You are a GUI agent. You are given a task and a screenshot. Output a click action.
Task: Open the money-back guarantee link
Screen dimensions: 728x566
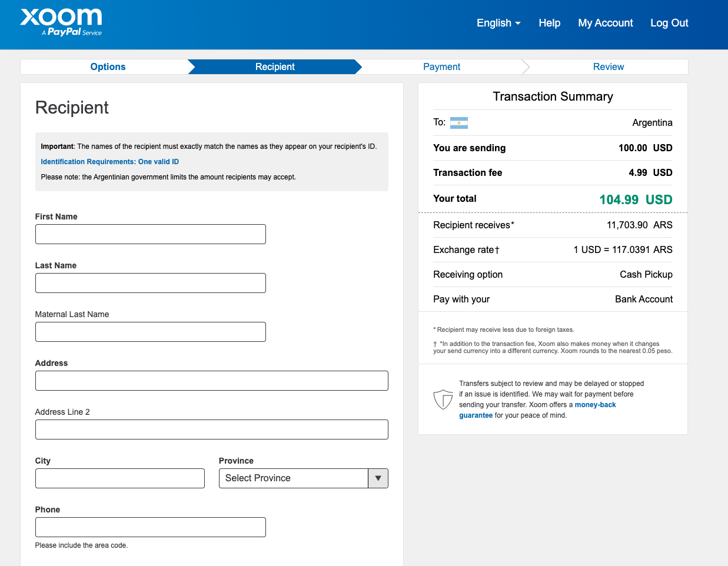pos(595,405)
